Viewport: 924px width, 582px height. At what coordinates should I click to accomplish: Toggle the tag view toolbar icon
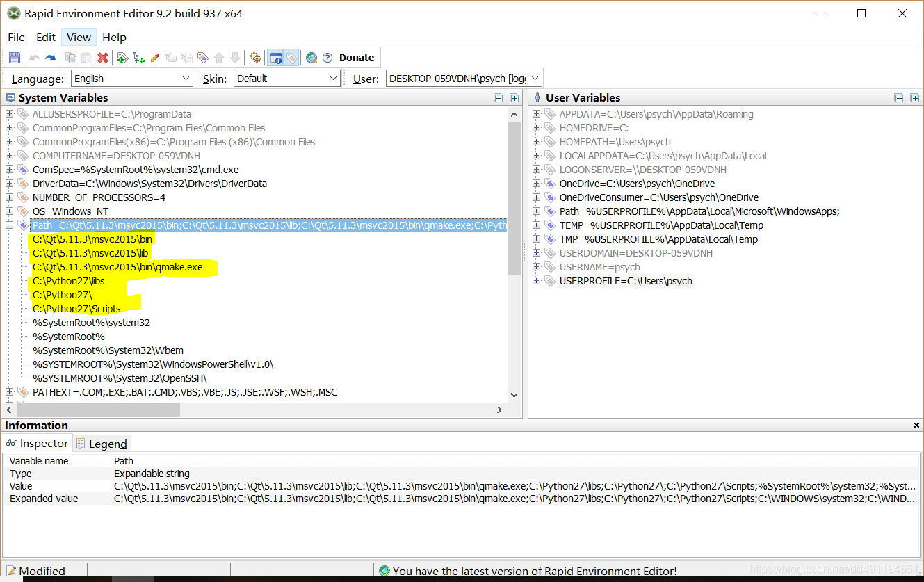coord(291,58)
